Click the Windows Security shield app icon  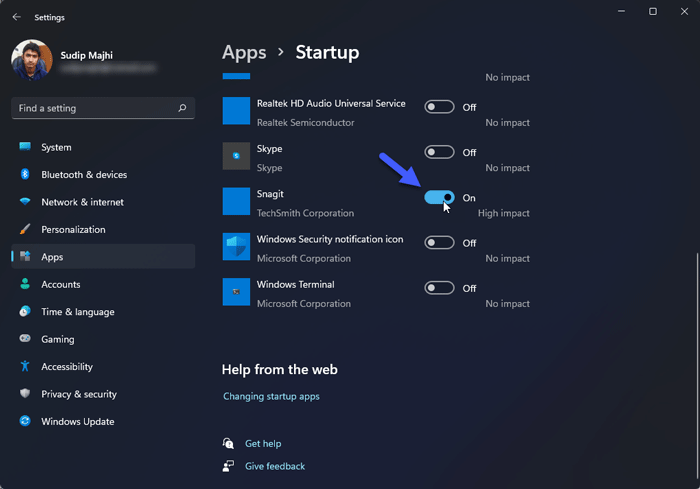pos(236,247)
